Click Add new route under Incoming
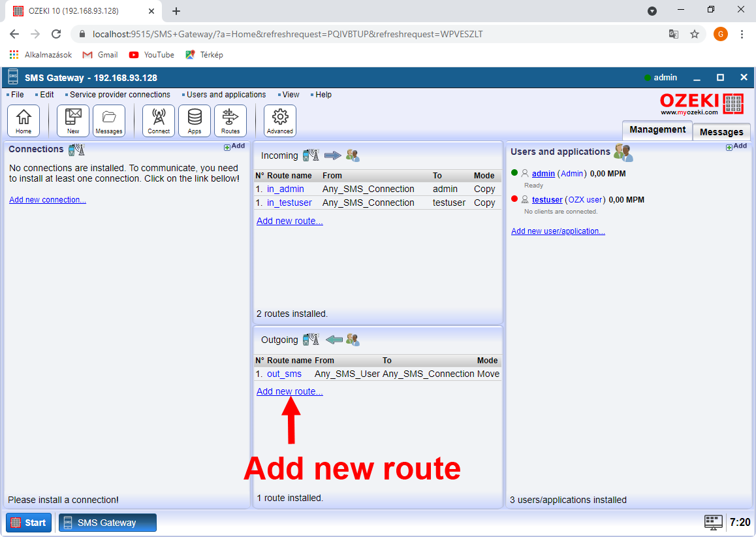 point(290,221)
